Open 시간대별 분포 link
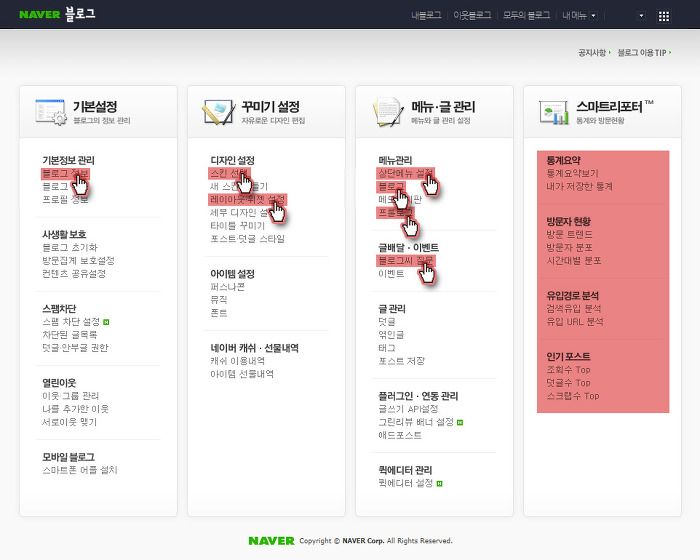Viewport: 700px width, 560px height. pos(574,260)
